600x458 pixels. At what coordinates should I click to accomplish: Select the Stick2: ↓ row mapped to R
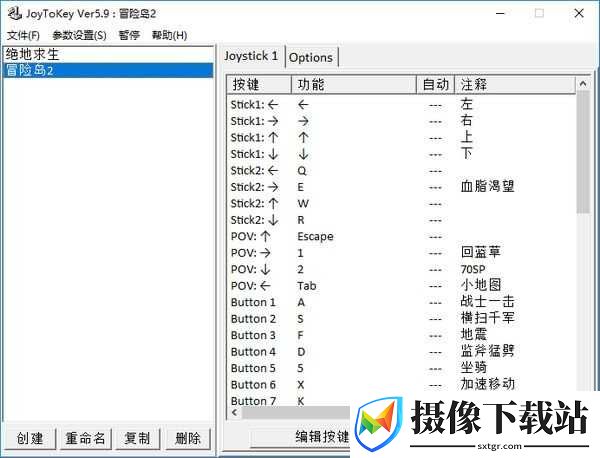click(401, 220)
